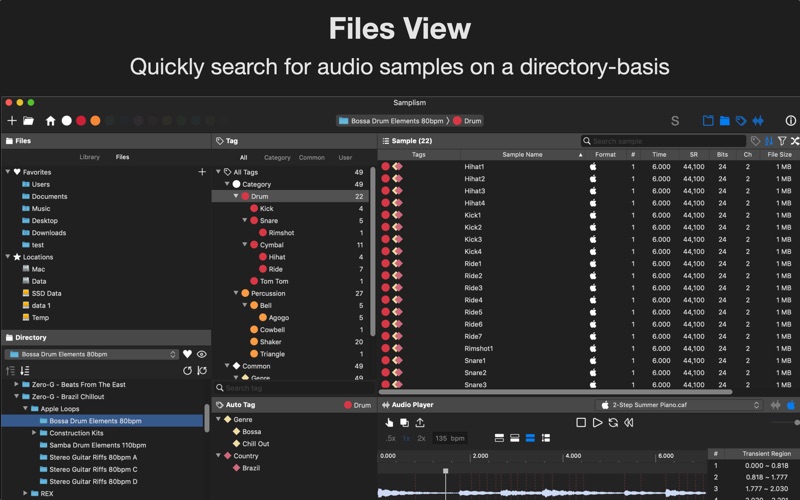Click the S button in toolbar
The height and width of the screenshot is (500, 800).
pos(675,121)
